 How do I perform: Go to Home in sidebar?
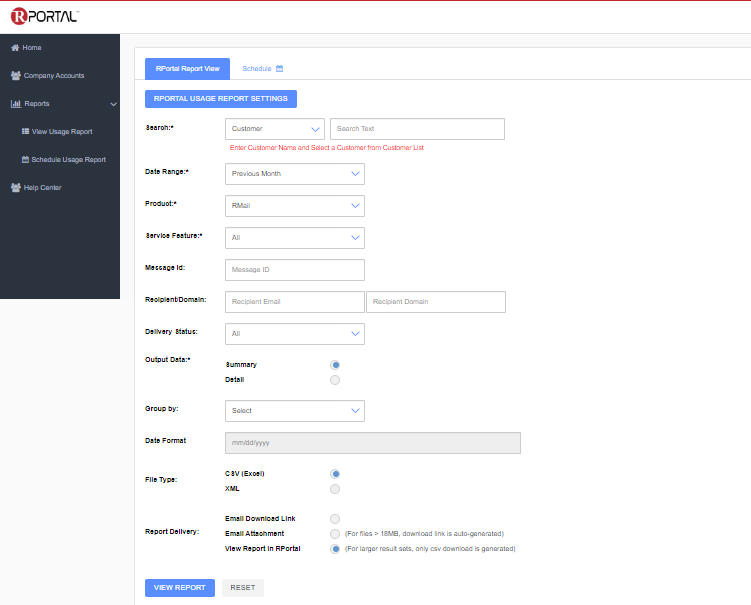pos(32,48)
